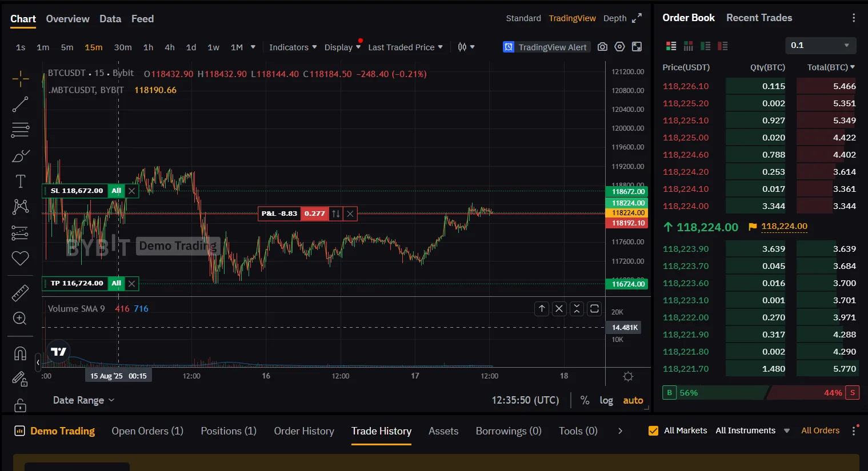Toggle log price scale
Screen dimensions: 868x471
tap(606, 400)
